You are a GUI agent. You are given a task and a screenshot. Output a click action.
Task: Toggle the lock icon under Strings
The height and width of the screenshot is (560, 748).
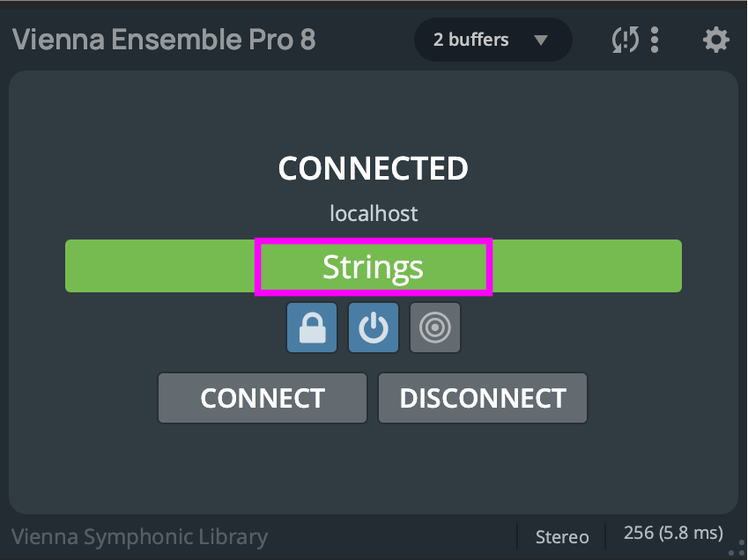[312, 328]
